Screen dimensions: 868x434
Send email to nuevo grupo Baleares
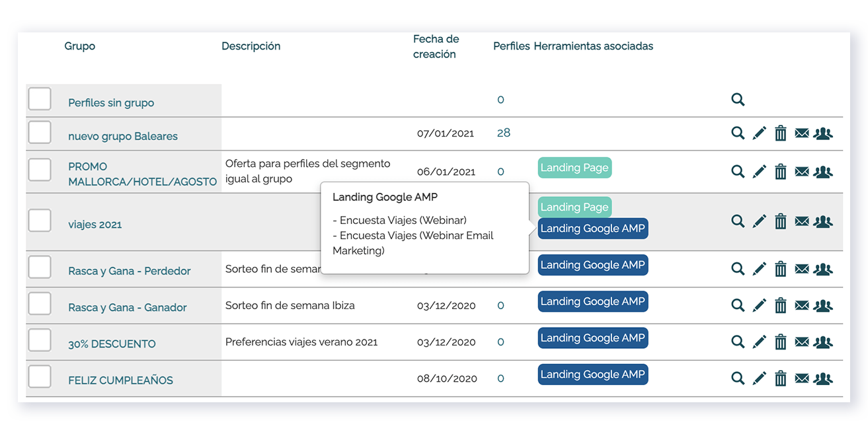click(802, 133)
